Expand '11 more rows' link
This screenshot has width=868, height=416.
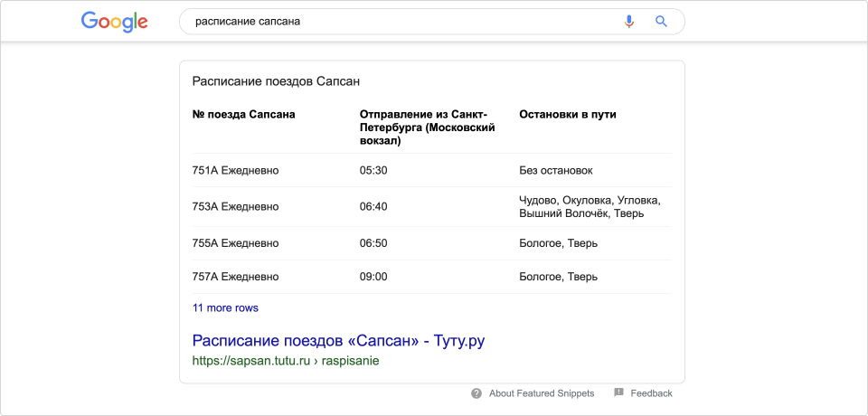click(x=225, y=308)
